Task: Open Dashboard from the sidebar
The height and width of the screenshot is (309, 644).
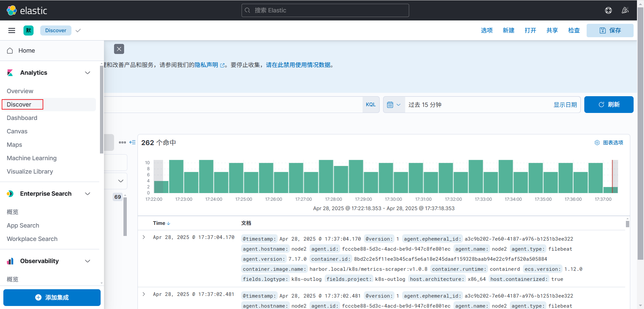Action: 22,118
